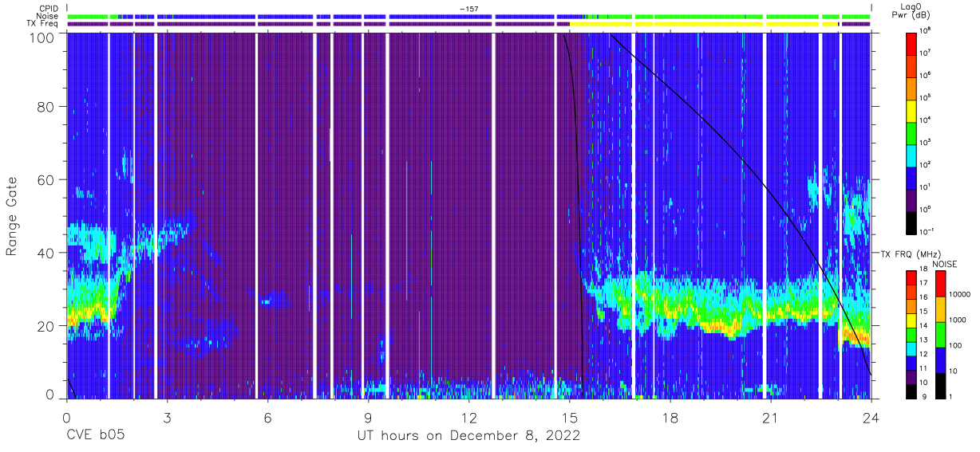980x452 pixels.
Task: Click the Noise row label
Action: [48, 16]
